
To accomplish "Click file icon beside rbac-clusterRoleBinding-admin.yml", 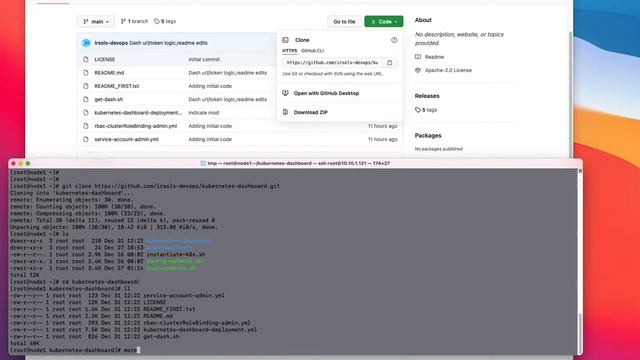I will point(86,126).
